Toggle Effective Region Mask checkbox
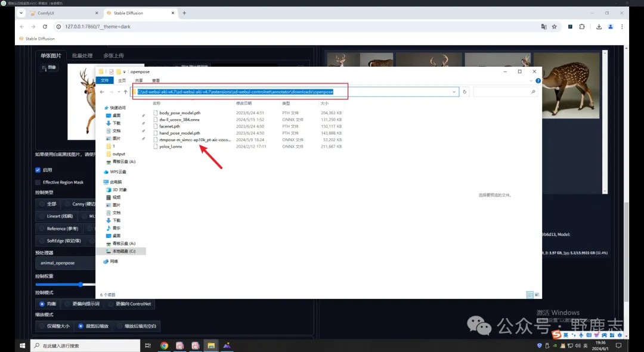Image resolution: width=644 pixels, height=352 pixels. [x=38, y=182]
